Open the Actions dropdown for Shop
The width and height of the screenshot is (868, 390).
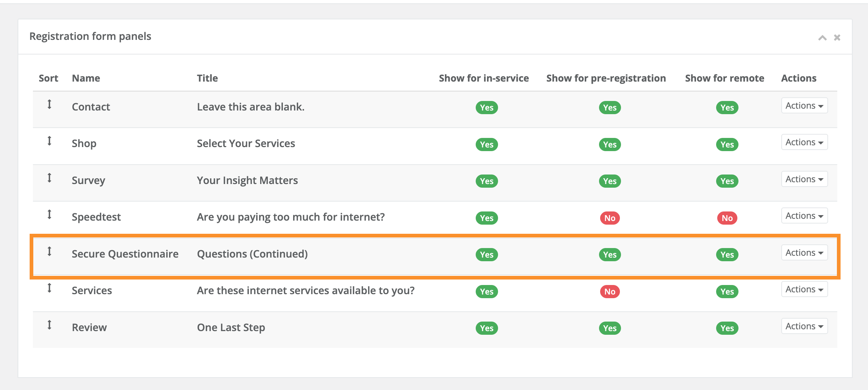804,142
